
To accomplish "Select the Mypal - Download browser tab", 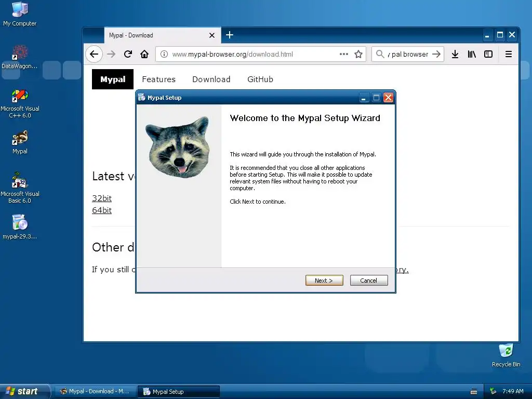I will point(163,35).
